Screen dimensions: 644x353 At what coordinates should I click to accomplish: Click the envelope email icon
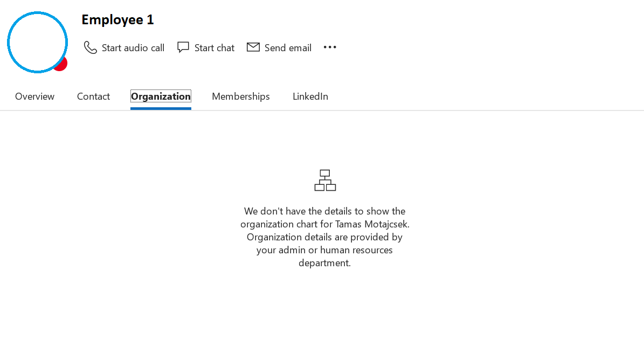click(253, 47)
